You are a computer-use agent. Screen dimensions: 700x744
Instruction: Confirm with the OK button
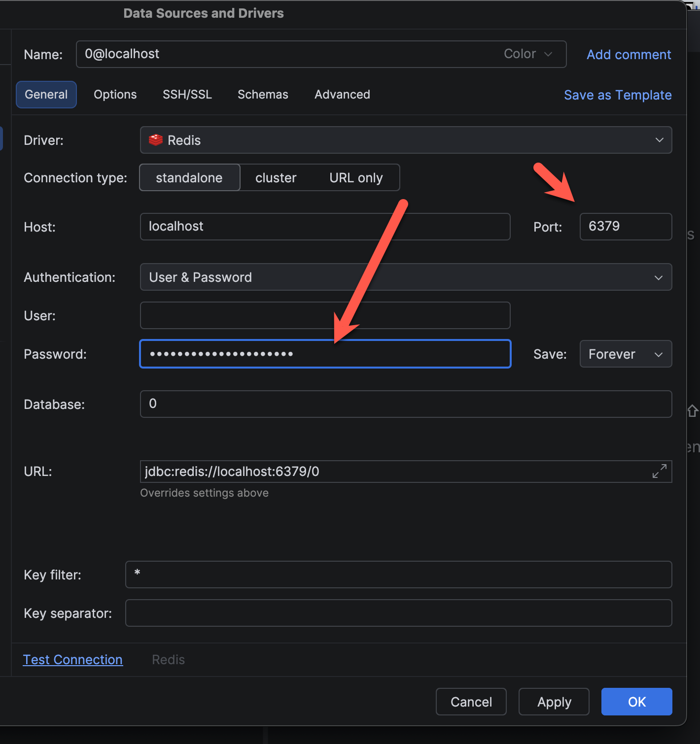[637, 702]
